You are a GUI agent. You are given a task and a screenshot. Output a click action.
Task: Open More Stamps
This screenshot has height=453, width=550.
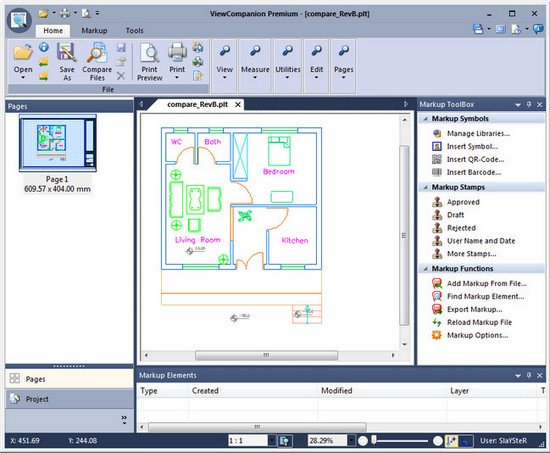pyautogui.click(x=471, y=254)
